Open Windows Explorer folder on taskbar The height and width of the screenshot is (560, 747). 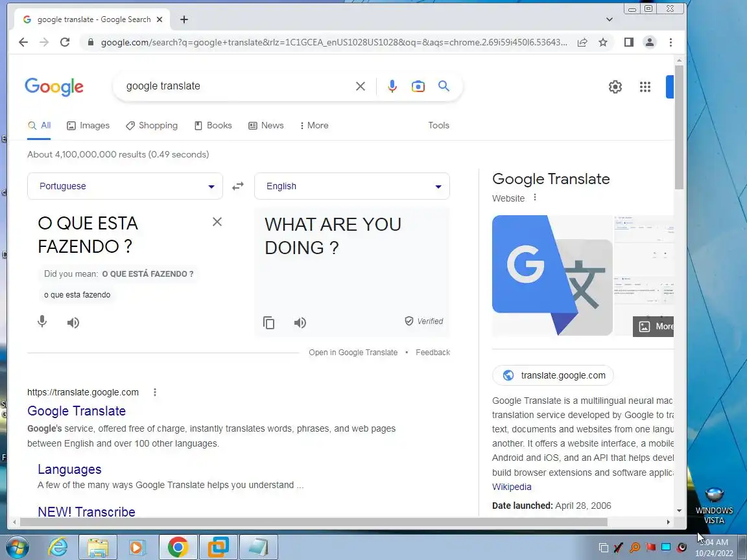[98, 547]
